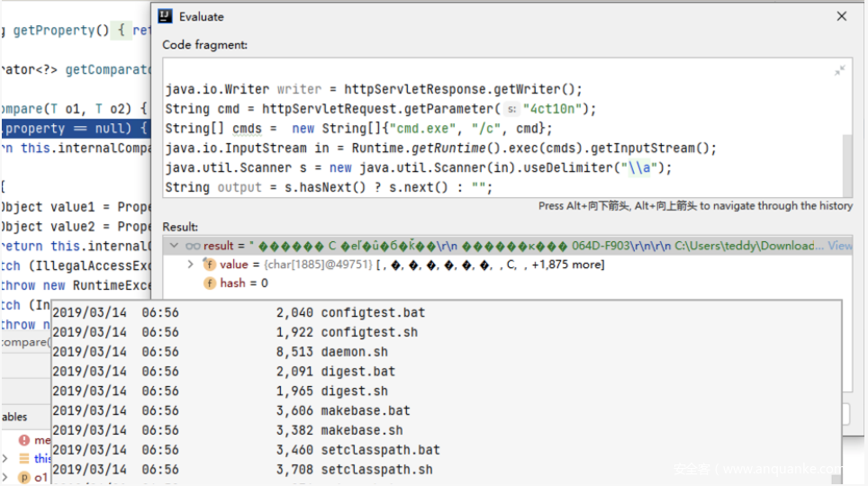Expand the o1 variable in Variables panel
This screenshot has width=868, height=486.
click(5, 477)
